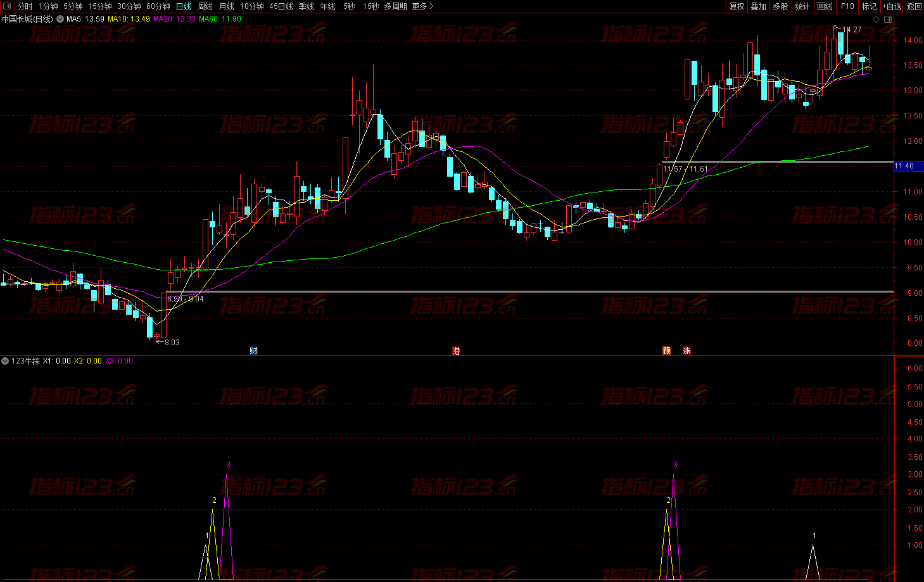The width and height of the screenshot is (924, 582).
Task: Toggle the left side panel icon
Action: pos(8,6)
